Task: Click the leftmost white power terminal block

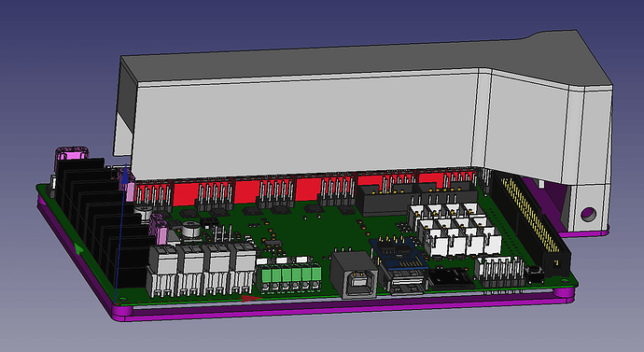Action: pos(162,270)
